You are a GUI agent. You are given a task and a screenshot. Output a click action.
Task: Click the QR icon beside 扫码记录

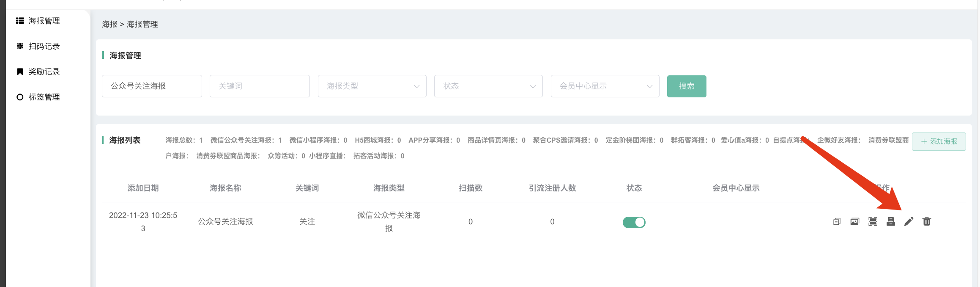[x=20, y=46]
